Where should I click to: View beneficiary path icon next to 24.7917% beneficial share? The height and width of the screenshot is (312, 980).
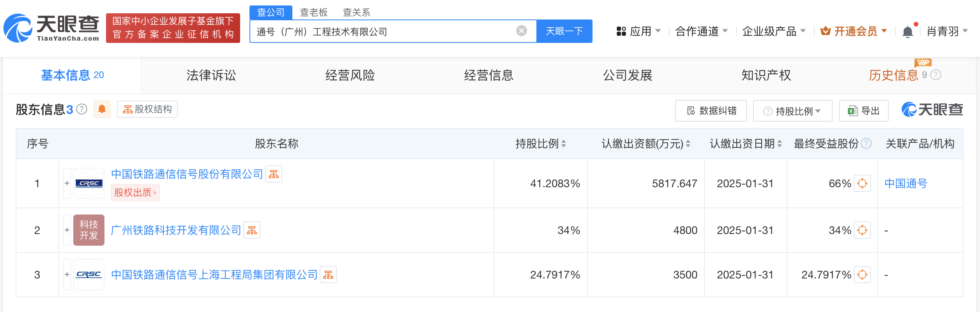(862, 275)
